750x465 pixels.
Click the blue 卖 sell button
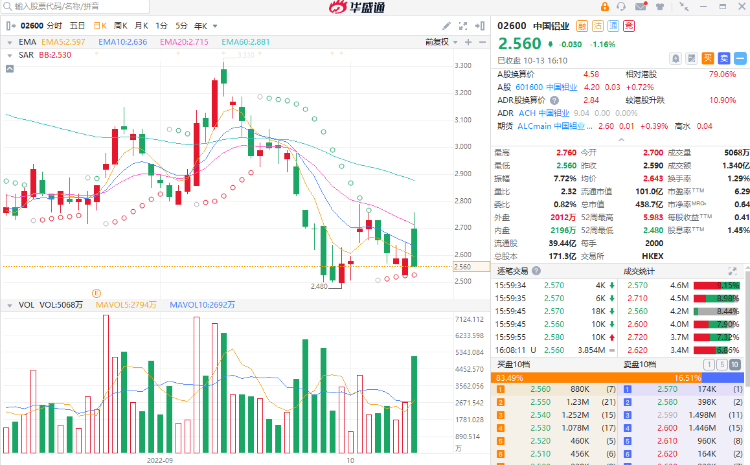(x=724, y=59)
